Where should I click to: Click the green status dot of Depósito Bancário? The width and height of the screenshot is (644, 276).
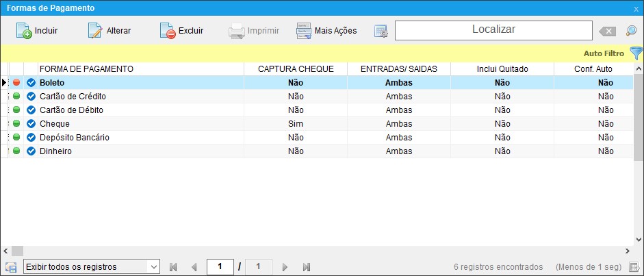pyautogui.click(x=16, y=137)
